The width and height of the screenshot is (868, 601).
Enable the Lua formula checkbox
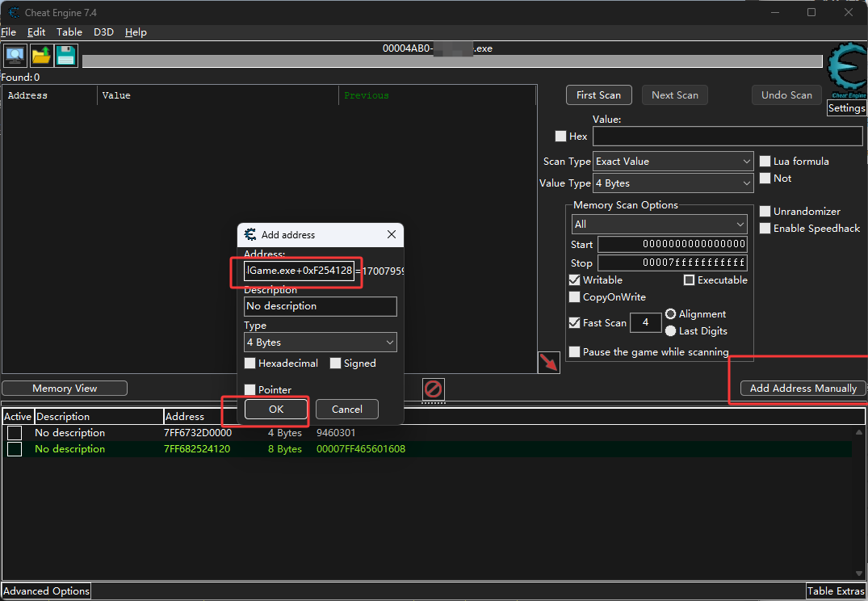[x=765, y=162]
